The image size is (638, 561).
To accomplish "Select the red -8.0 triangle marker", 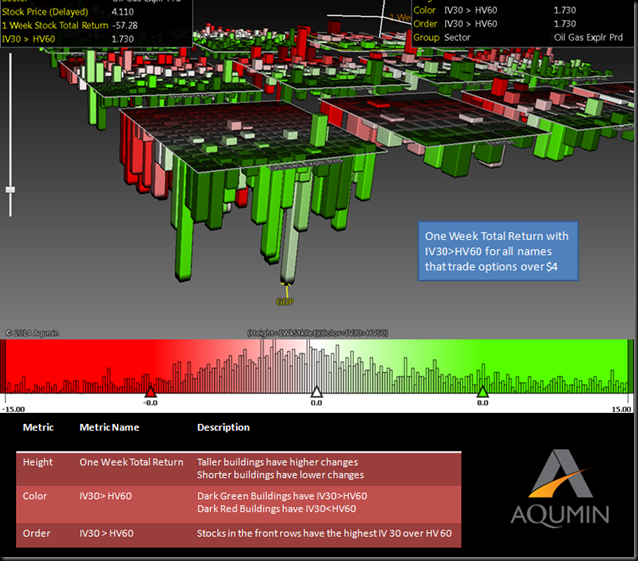I will pyautogui.click(x=150, y=392).
